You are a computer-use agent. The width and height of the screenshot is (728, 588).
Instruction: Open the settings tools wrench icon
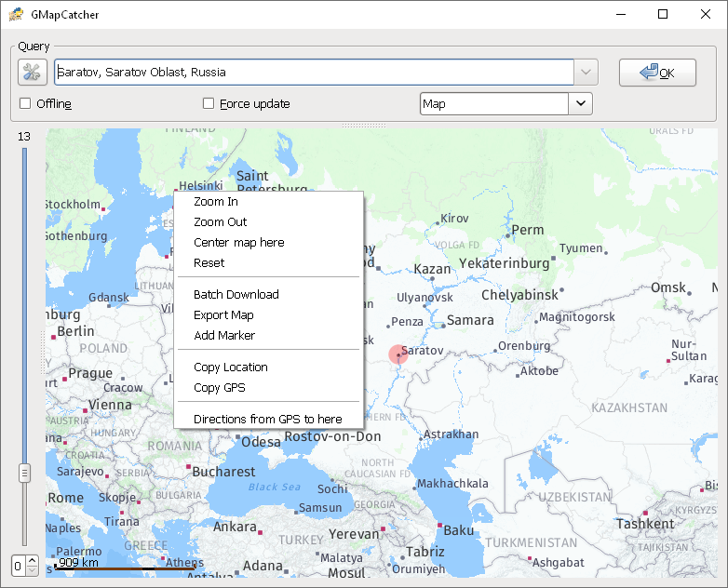click(x=33, y=73)
